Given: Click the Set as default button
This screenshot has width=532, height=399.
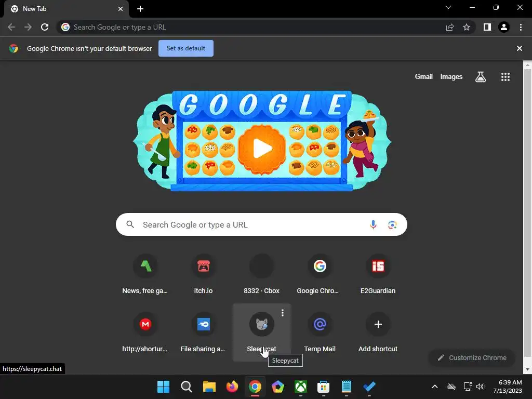Looking at the screenshot, I should click(186, 48).
